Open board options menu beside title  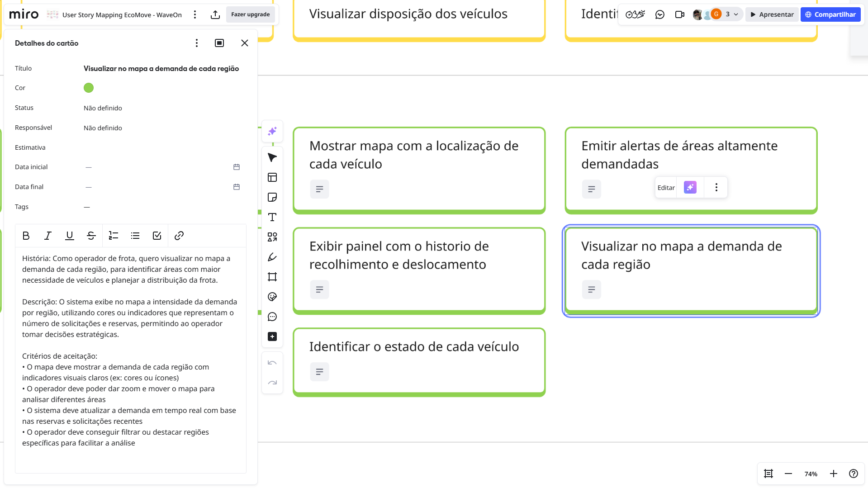tap(195, 14)
